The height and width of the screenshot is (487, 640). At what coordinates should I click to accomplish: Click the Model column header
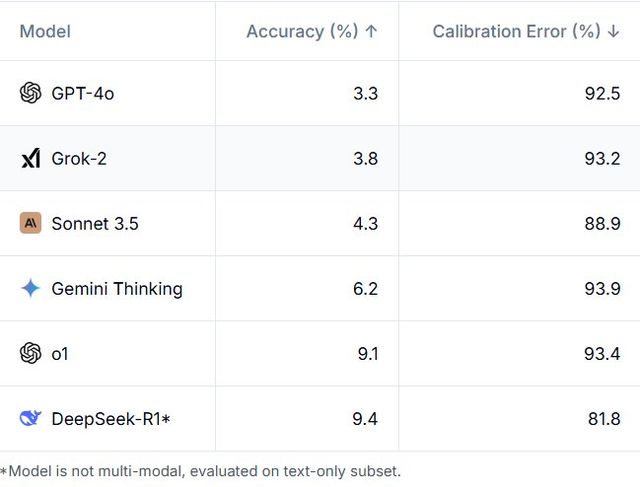pos(45,31)
